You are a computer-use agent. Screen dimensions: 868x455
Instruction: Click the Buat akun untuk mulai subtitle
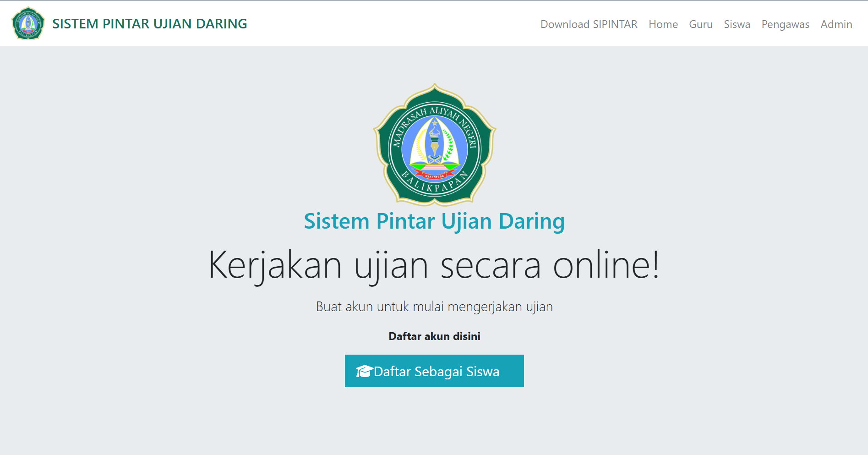point(434,307)
